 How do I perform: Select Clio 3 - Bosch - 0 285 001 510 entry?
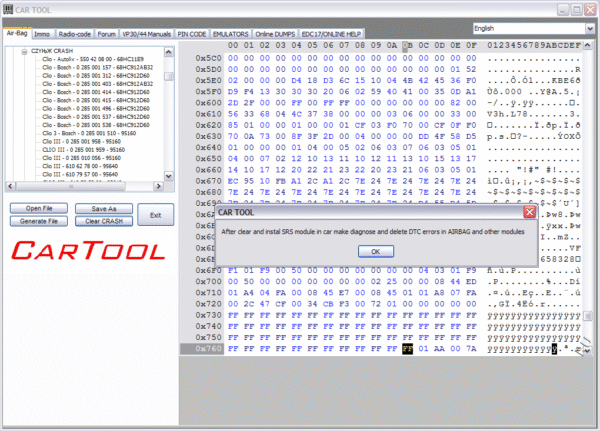(89, 133)
